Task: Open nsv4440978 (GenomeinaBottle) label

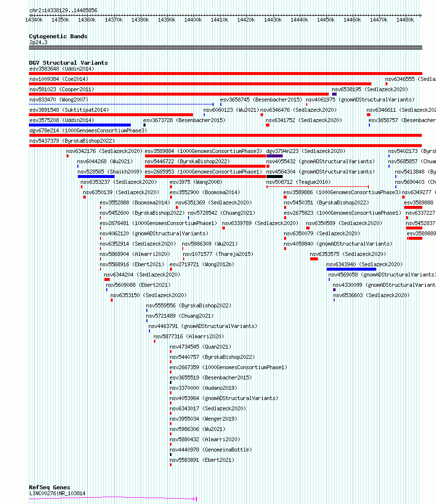Action: pyautogui.click(x=211, y=450)
